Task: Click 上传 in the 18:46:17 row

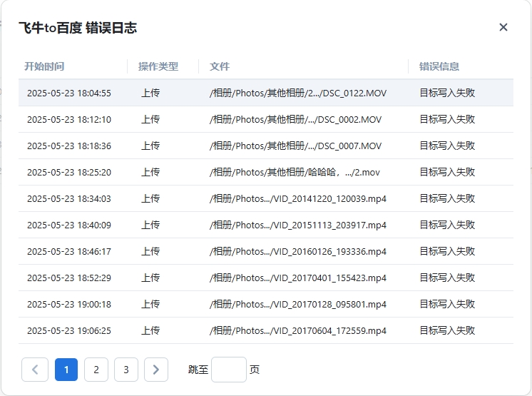Action: pyautogui.click(x=150, y=251)
